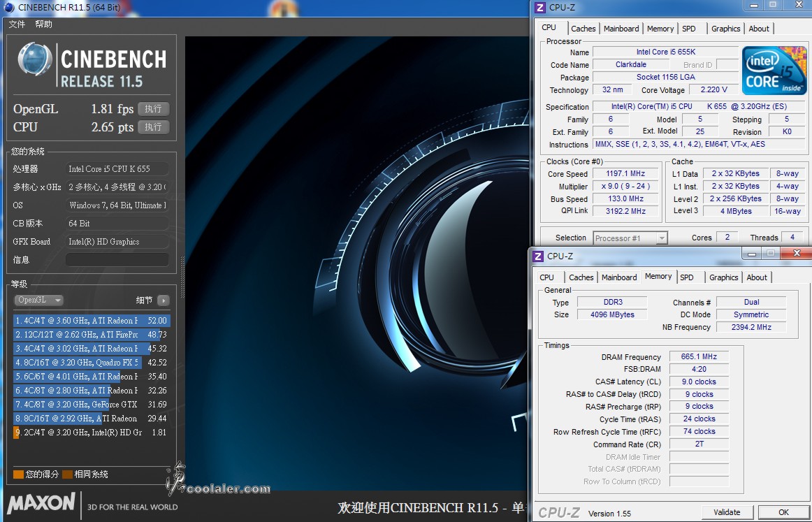Viewport: 812px width, 522px height.
Task: Switch to Caches tab in top CPU-Z
Action: point(583,29)
